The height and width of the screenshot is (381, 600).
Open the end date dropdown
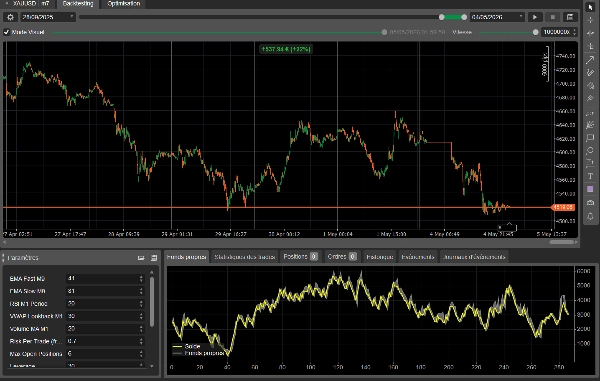pyautogui.click(x=497, y=17)
